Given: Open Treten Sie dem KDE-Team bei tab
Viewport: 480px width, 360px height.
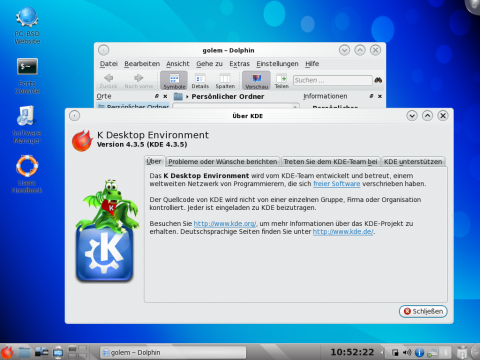Looking at the screenshot, I should tap(330, 162).
